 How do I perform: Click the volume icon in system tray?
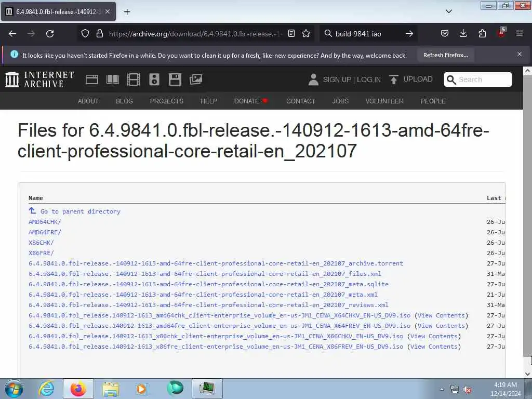[468, 390]
